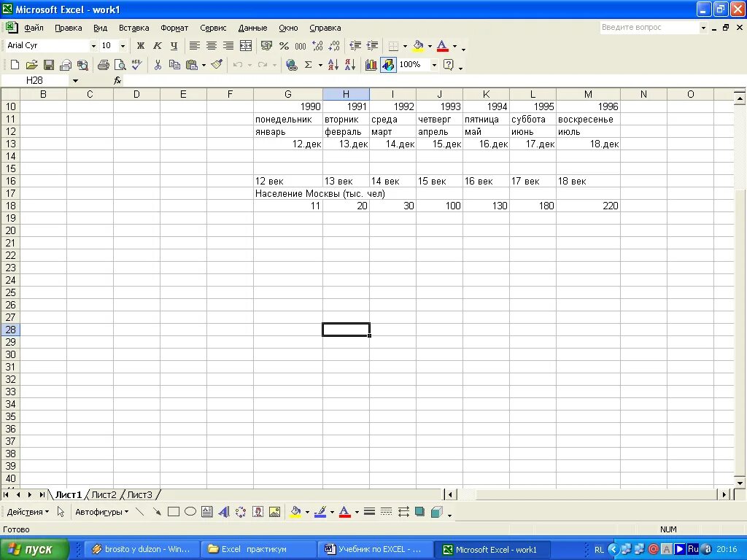This screenshot has width=747, height=560.
Task: Open the borders dropdown arrow
Action: (x=405, y=46)
